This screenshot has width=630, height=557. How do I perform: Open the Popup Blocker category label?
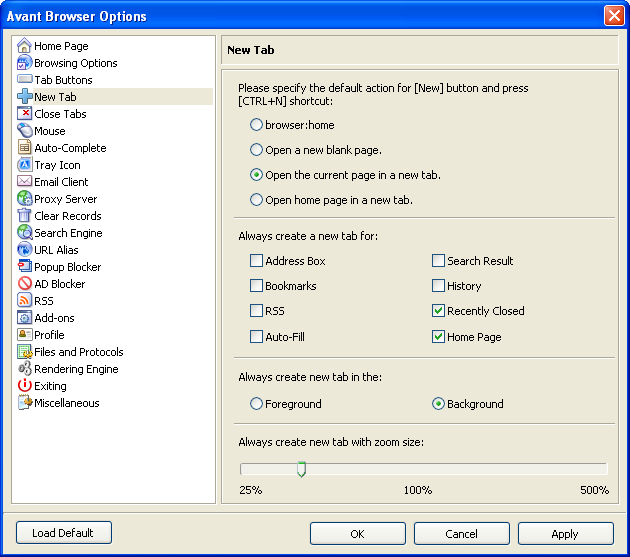tap(68, 267)
